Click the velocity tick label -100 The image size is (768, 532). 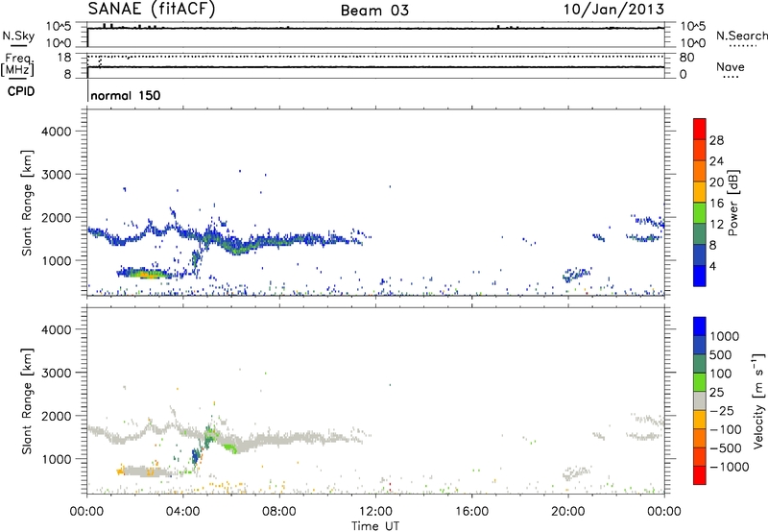[x=726, y=429]
